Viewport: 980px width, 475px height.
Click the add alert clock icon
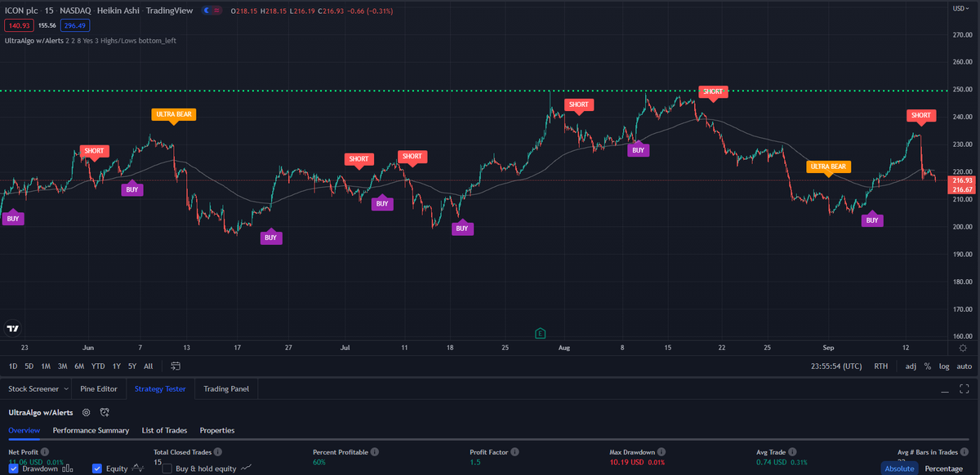105,413
